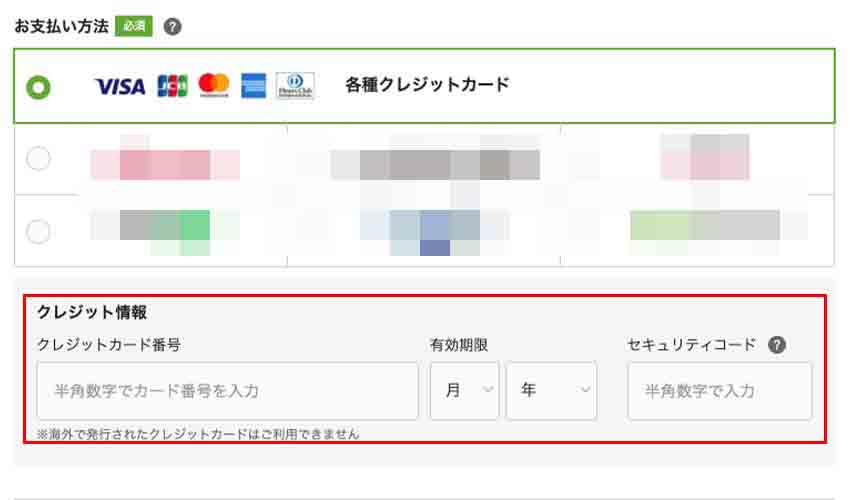Click the 海外で発行されたクレジットカード notice text
The width and height of the screenshot is (850, 500).
tap(198, 434)
